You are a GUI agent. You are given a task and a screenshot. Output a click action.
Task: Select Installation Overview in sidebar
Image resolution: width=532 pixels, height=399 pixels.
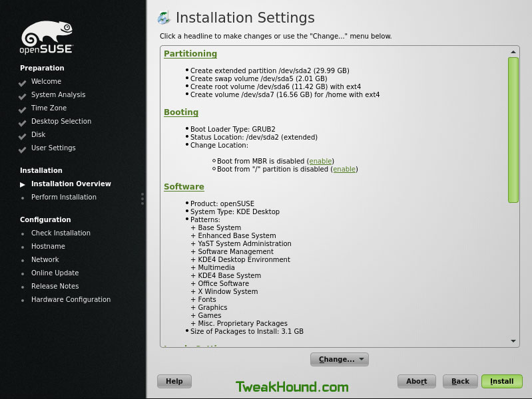(71, 184)
